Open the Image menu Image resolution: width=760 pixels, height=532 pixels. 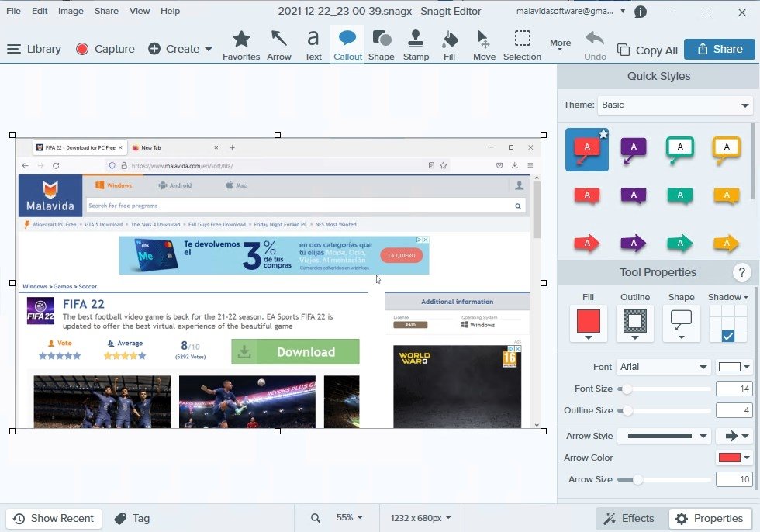71,11
